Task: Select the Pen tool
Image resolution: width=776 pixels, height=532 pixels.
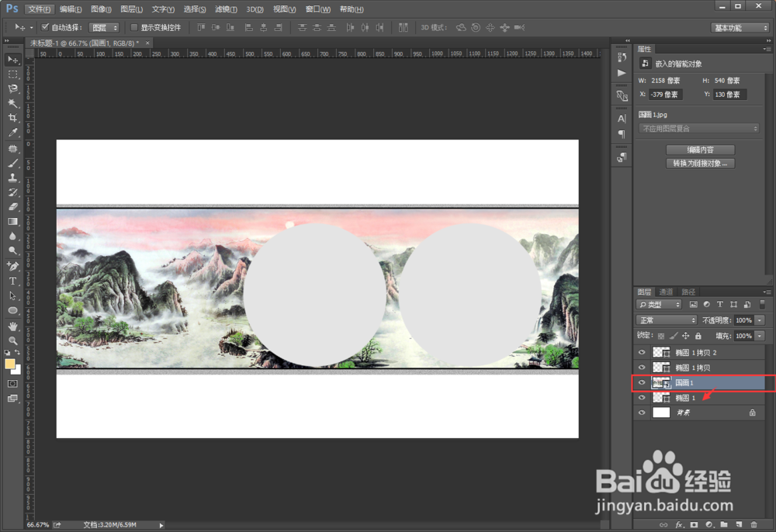Action: (13, 267)
